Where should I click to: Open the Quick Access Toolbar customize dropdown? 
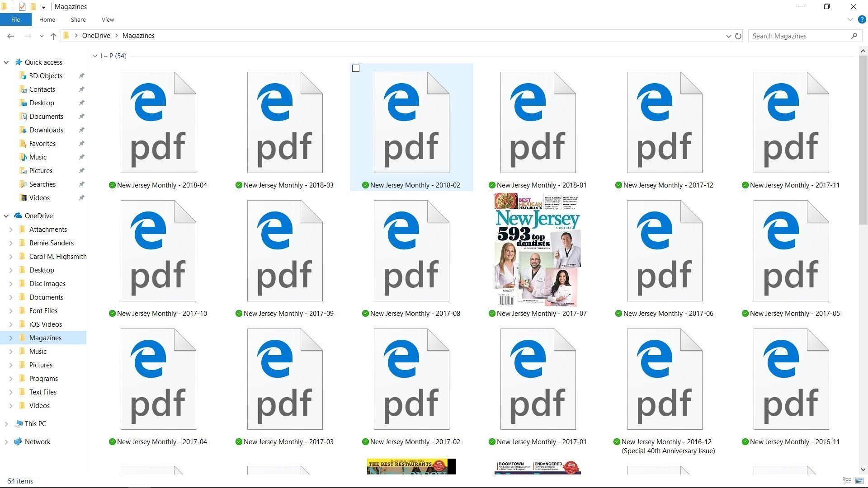(43, 7)
